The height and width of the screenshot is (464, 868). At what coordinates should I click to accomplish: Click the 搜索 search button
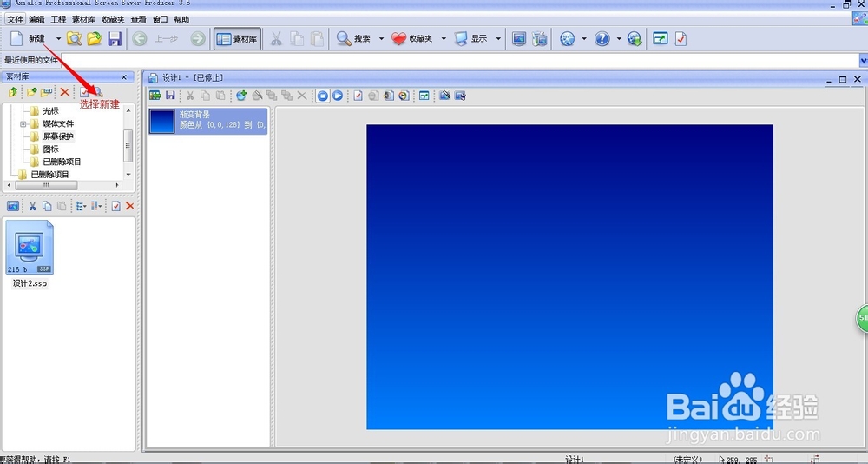tap(354, 39)
